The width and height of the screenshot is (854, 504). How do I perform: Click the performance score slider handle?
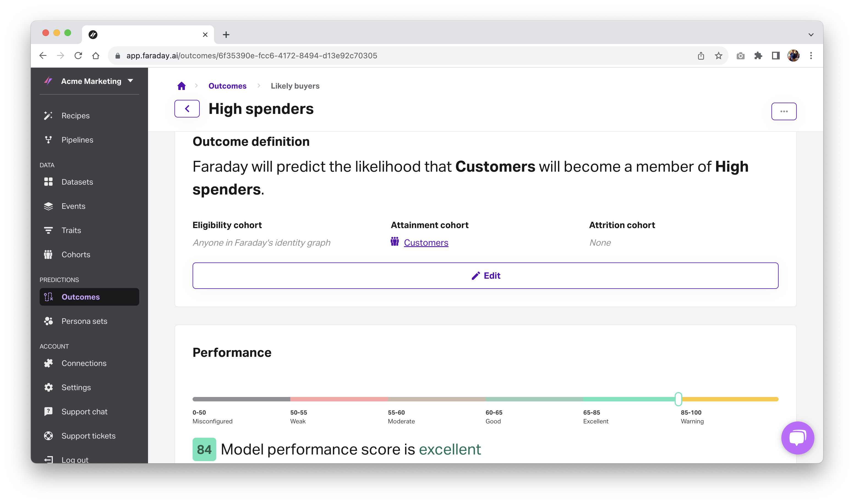pos(678,399)
